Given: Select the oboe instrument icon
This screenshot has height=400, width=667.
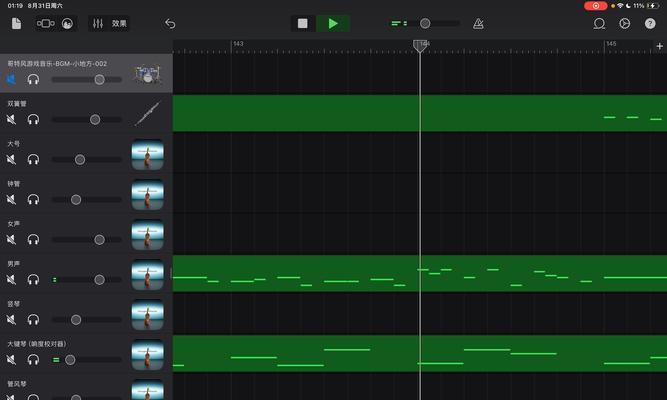Looking at the screenshot, I should (x=148, y=114).
